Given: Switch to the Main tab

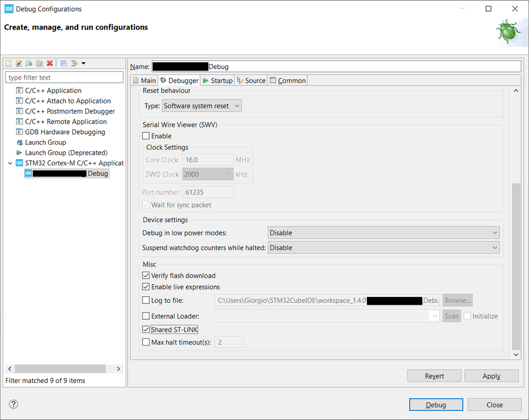Looking at the screenshot, I should [144, 81].
